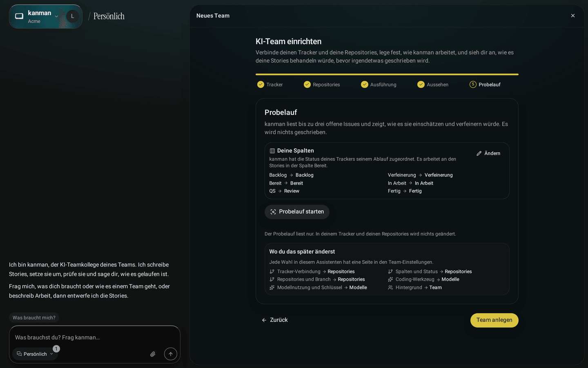Click the Ändern pencil icon
588x368 pixels.
479,153
